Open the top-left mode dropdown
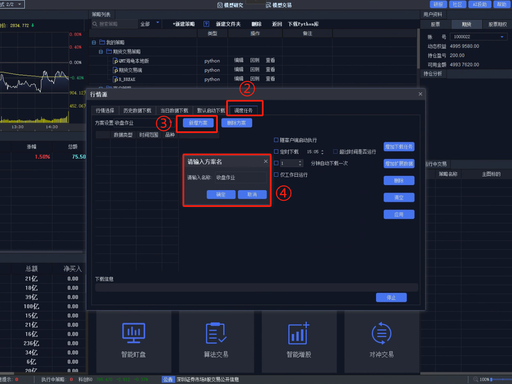512x384 pixels. click(x=12, y=4)
